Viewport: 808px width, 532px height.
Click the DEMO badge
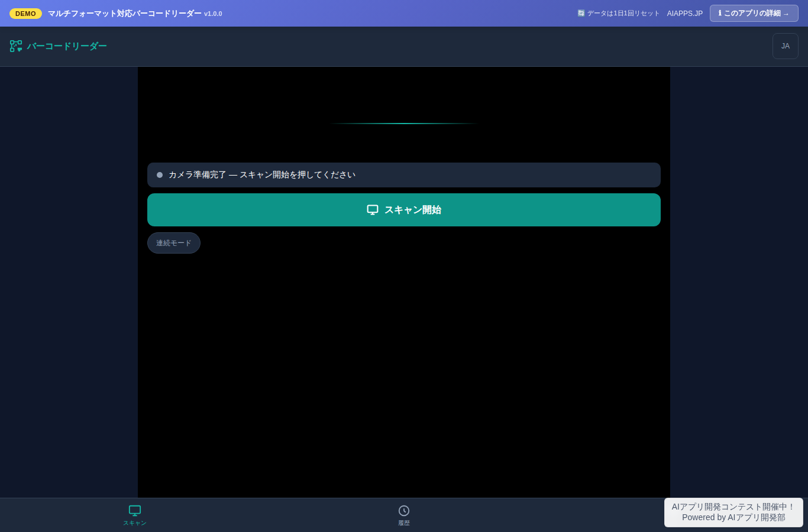click(x=25, y=14)
